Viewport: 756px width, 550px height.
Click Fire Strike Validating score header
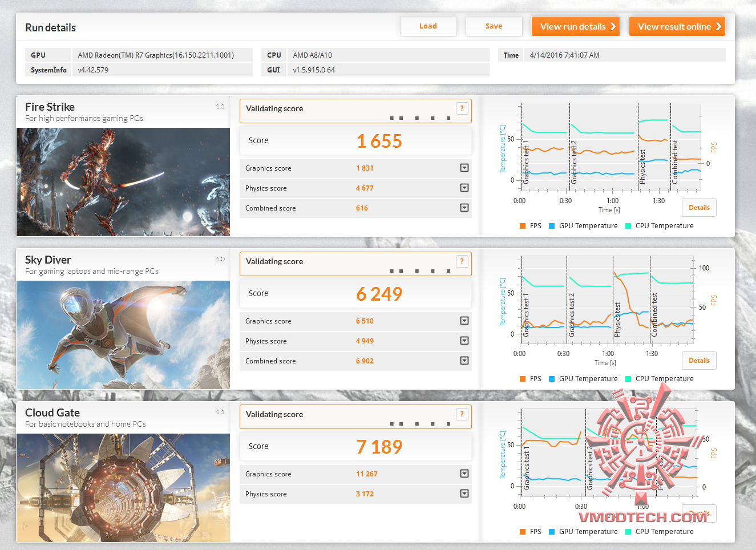pos(274,108)
